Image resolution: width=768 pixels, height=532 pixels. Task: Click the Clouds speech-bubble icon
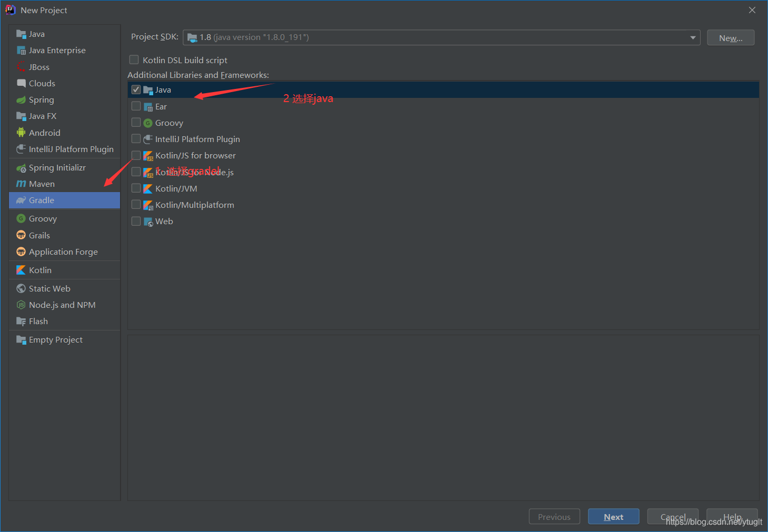click(x=21, y=83)
